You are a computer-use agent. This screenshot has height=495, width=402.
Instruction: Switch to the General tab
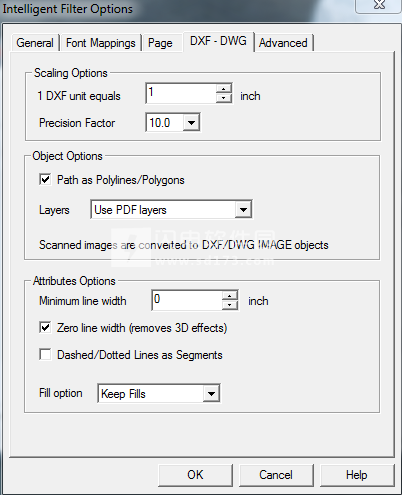pyautogui.click(x=35, y=43)
